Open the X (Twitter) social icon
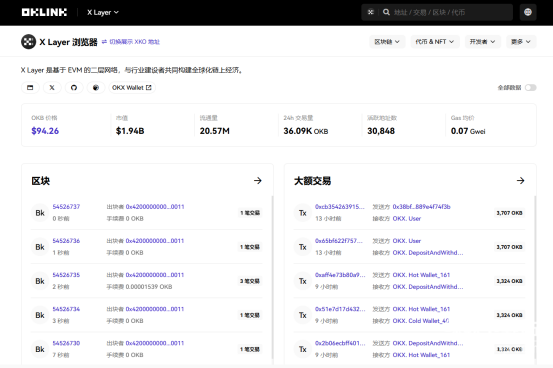Image resolution: width=553 pixels, height=368 pixels. pyautogui.click(x=52, y=88)
